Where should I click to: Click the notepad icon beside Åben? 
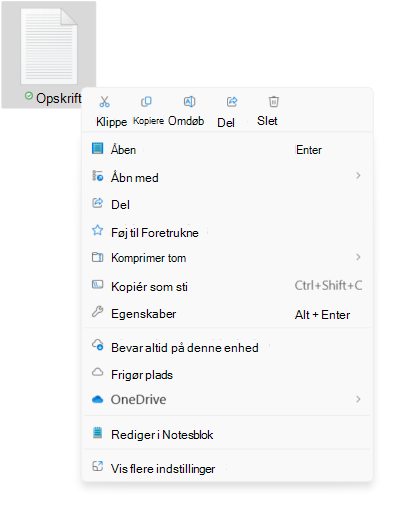coord(97,148)
